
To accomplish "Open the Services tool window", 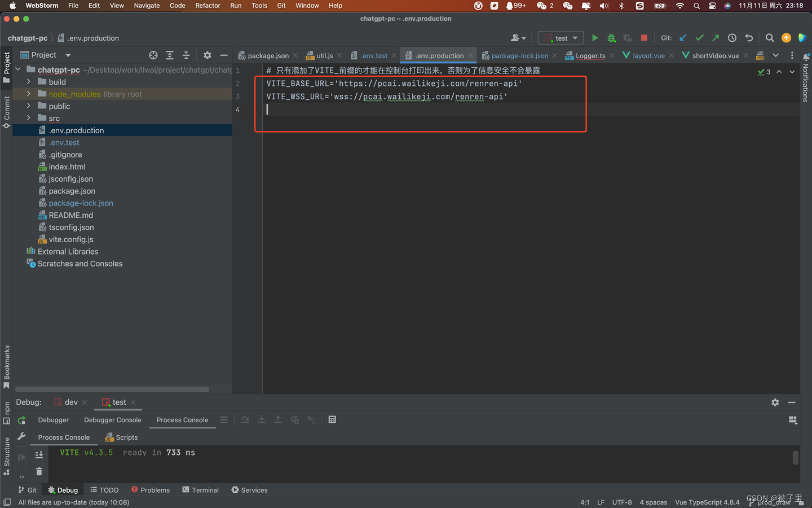I will pyautogui.click(x=249, y=490).
